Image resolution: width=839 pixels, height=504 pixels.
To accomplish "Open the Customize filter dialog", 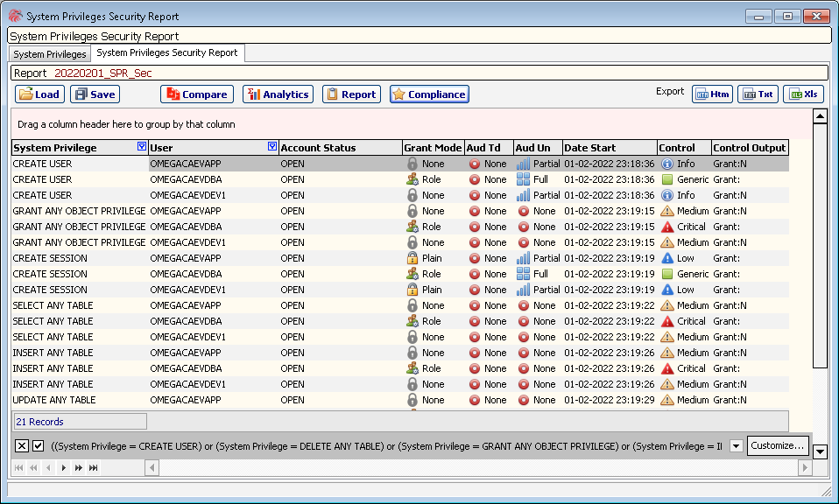I will (x=777, y=445).
